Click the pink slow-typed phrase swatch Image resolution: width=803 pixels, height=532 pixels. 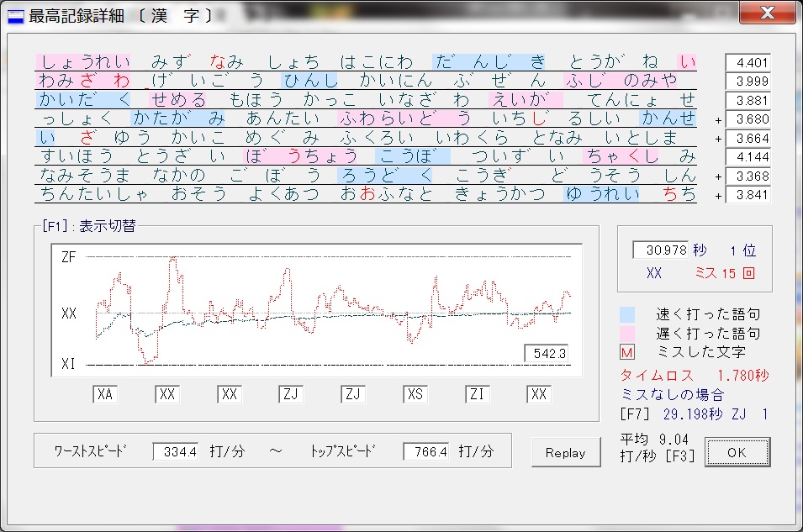coord(627,334)
